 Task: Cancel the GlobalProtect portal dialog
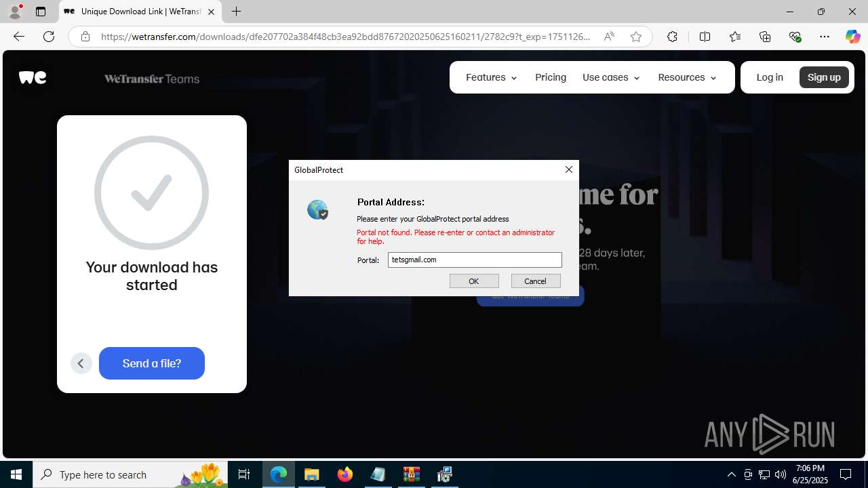pyautogui.click(x=536, y=281)
